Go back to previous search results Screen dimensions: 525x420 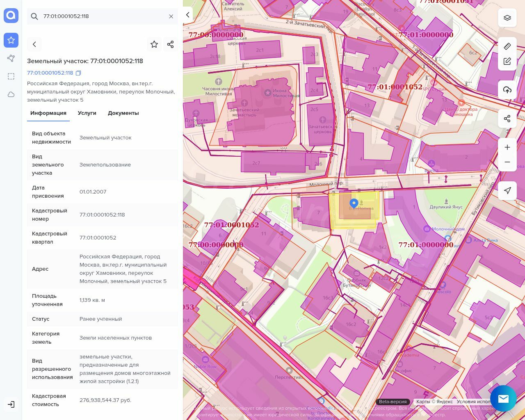34,44
